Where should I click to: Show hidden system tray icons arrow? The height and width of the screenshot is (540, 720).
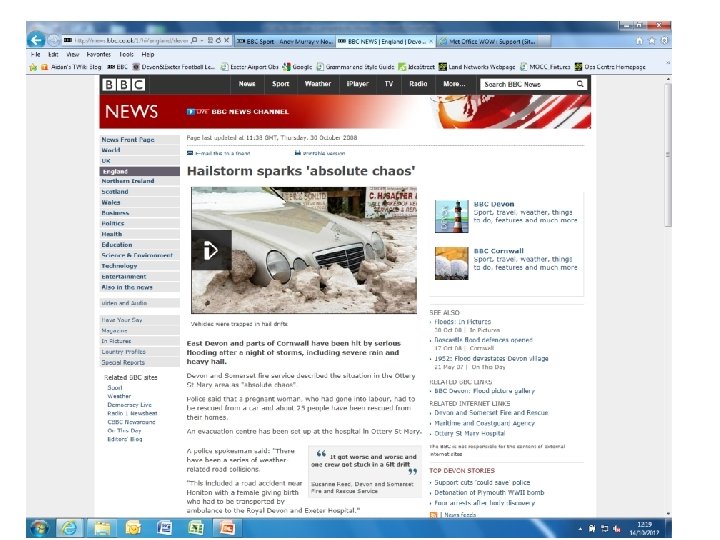tap(580, 529)
